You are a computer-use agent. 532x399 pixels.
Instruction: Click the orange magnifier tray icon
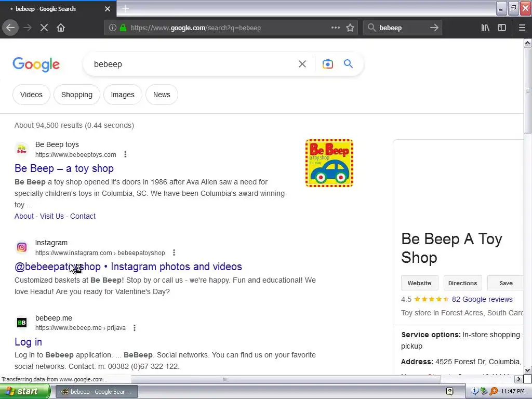(x=494, y=392)
